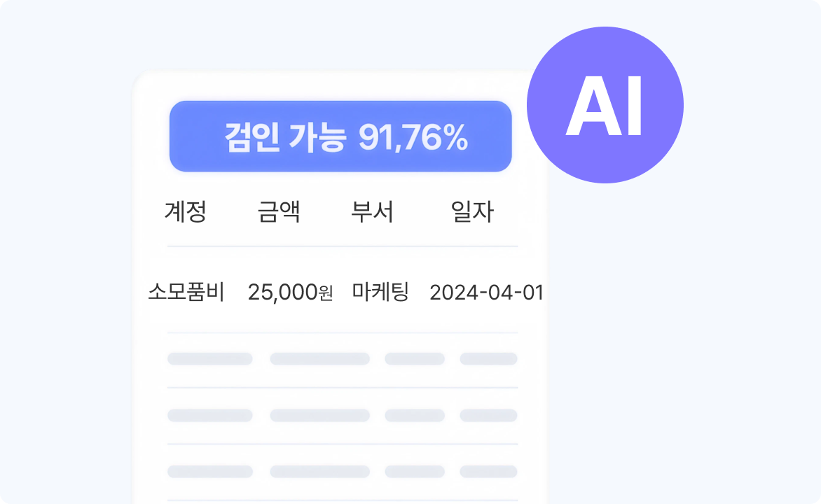
Task: Click the blue 검인 가능 91,76% banner
Action: tap(340, 136)
